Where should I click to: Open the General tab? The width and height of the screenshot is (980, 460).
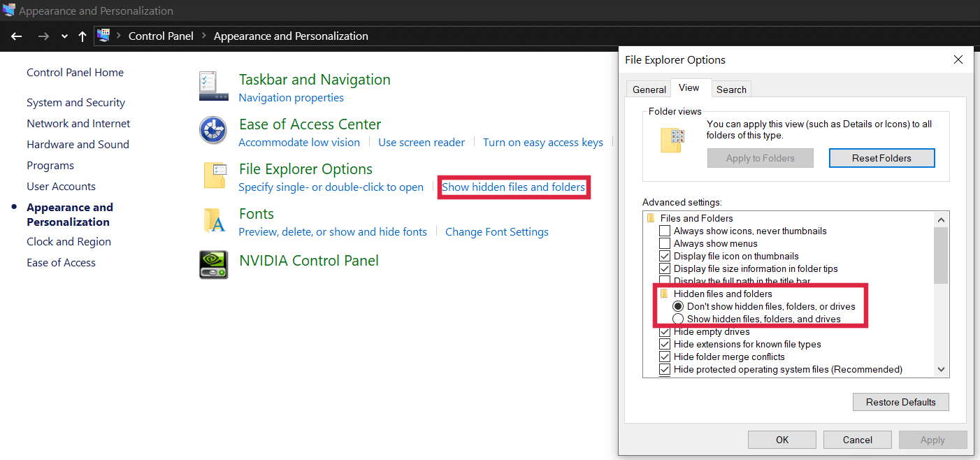pyautogui.click(x=648, y=89)
